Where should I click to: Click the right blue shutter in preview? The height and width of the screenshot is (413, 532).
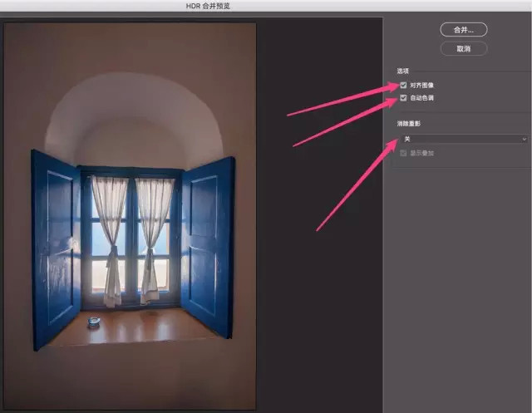(208, 248)
